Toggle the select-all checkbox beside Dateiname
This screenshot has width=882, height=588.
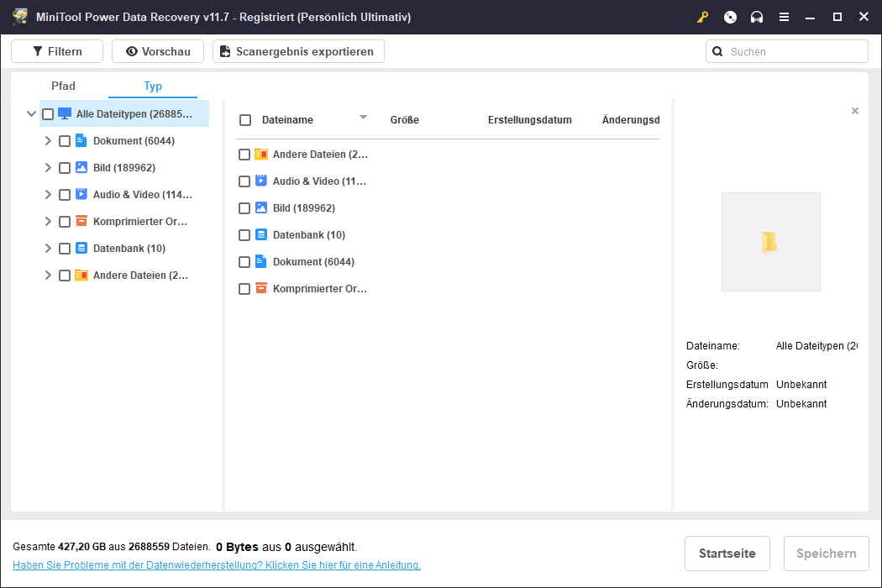click(x=245, y=120)
